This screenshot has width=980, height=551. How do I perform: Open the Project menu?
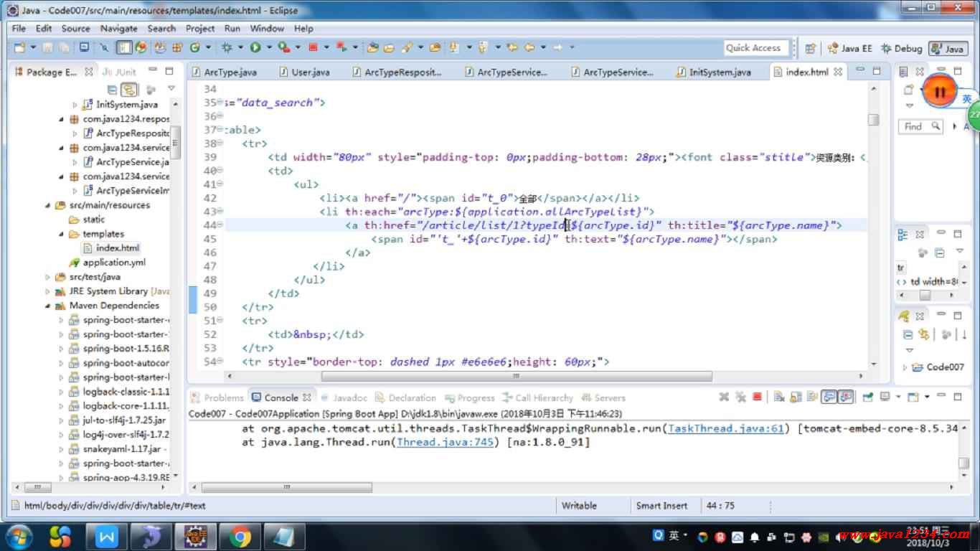coord(200,29)
